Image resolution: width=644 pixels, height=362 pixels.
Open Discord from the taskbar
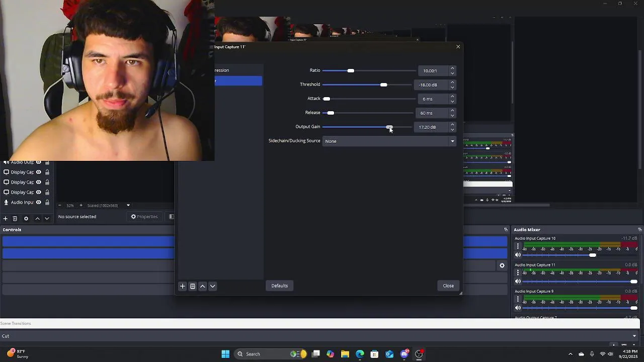tap(404, 354)
